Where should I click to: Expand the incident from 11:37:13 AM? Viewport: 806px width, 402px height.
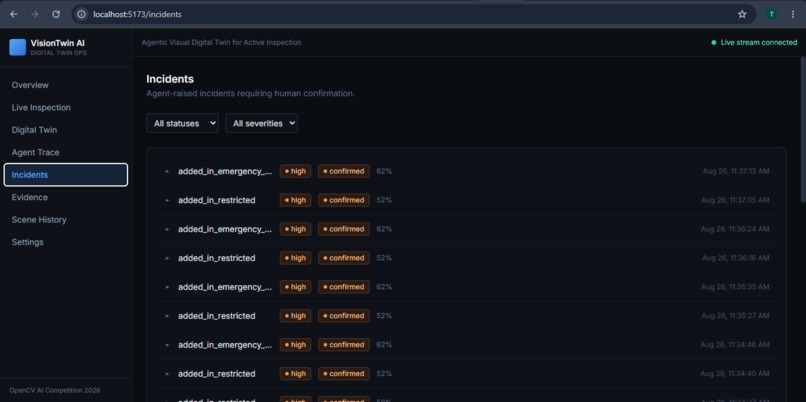pos(167,172)
